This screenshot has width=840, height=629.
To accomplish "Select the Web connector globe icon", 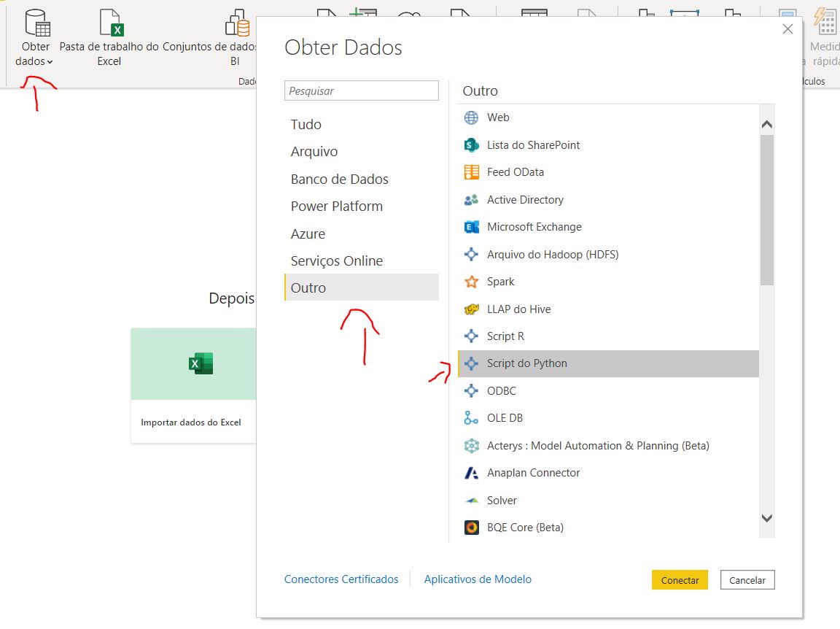I will click(x=472, y=117).
